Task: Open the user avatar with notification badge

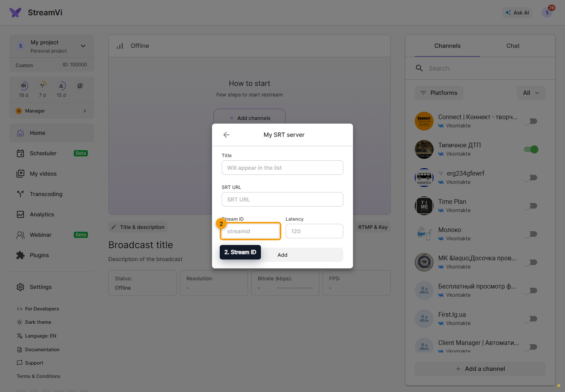Action: pyautogui.click(x=547, y=13)
